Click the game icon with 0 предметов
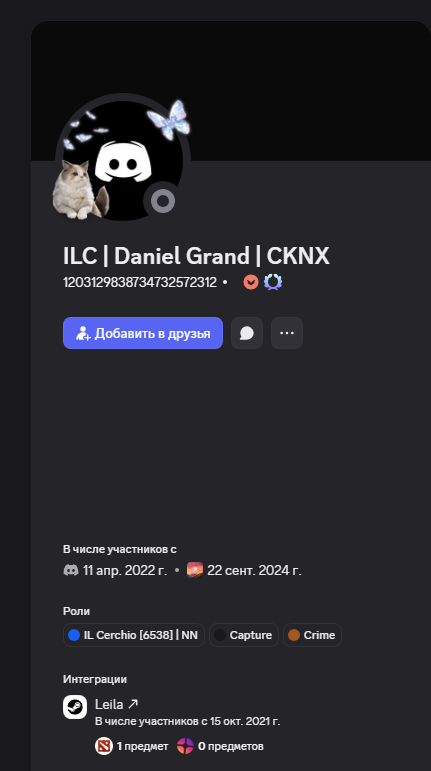This screenshot has height=771, width=431. pyautogui.click(x=185, y=746)
